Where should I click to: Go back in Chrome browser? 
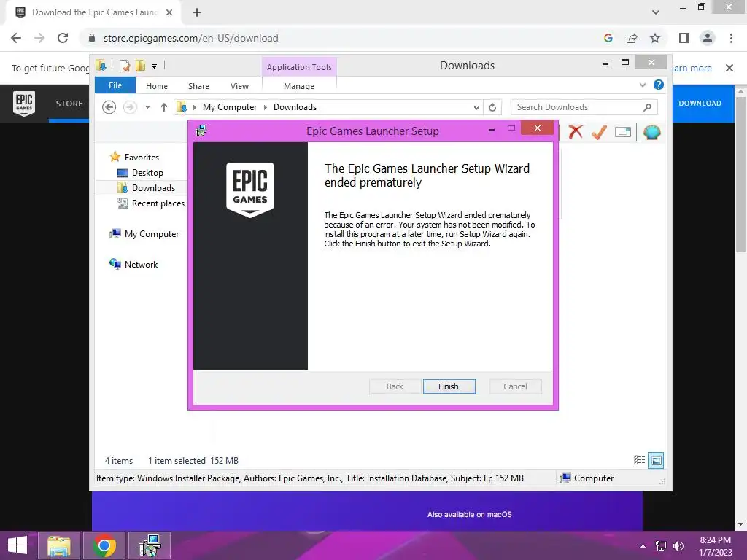(x=16, y=38)
